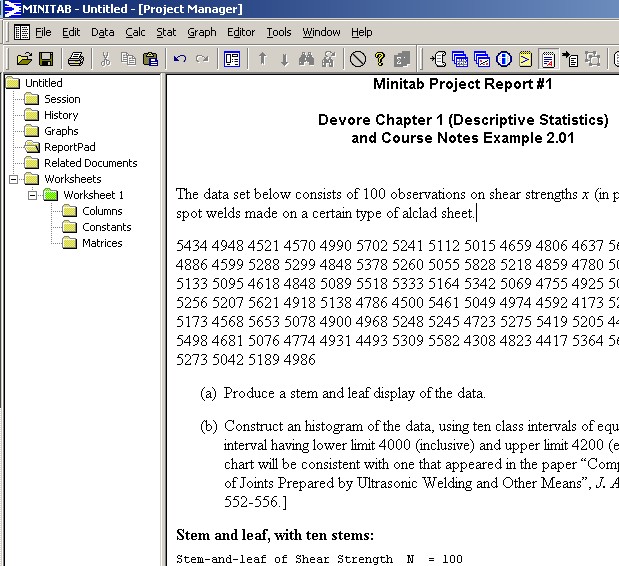Click the Next Command down arrow
Screen dimensions: 619x566
click(x=284, y=60)
